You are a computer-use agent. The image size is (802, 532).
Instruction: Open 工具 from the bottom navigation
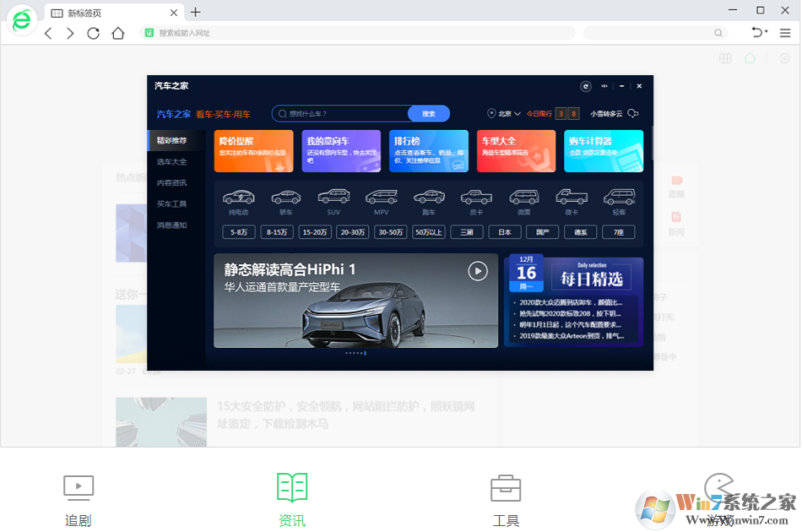click(505, 497)
